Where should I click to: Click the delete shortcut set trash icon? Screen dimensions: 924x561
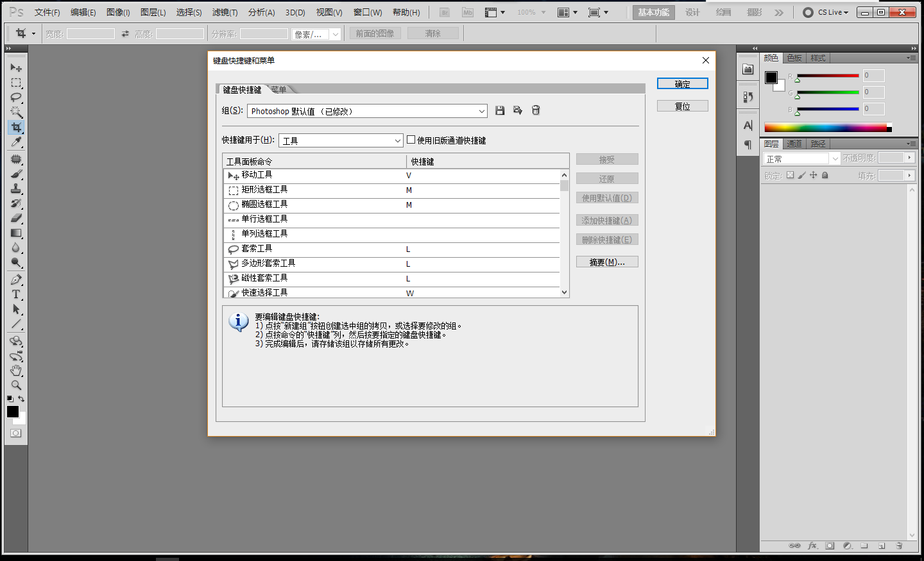[x=536, y=110]
